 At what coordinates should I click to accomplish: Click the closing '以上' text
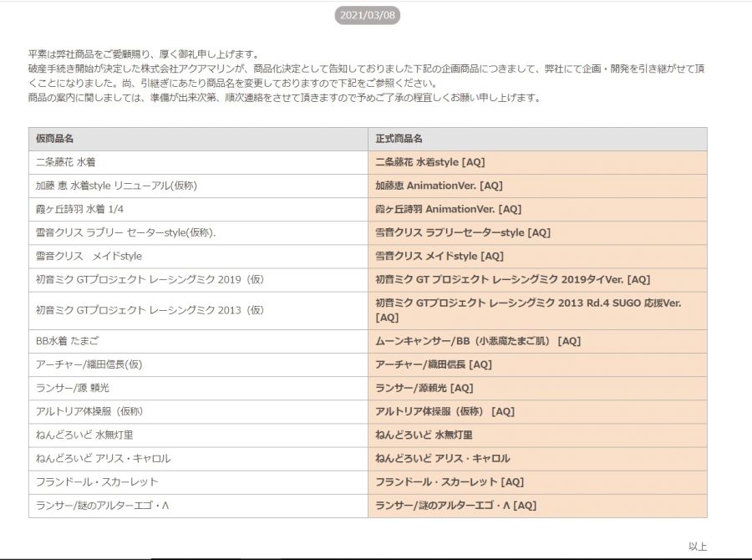pyautogui.click(x=698, y=547)
